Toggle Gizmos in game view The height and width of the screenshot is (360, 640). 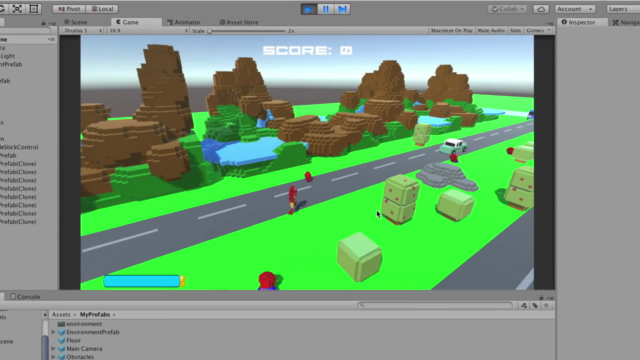(x=535, y=31)
